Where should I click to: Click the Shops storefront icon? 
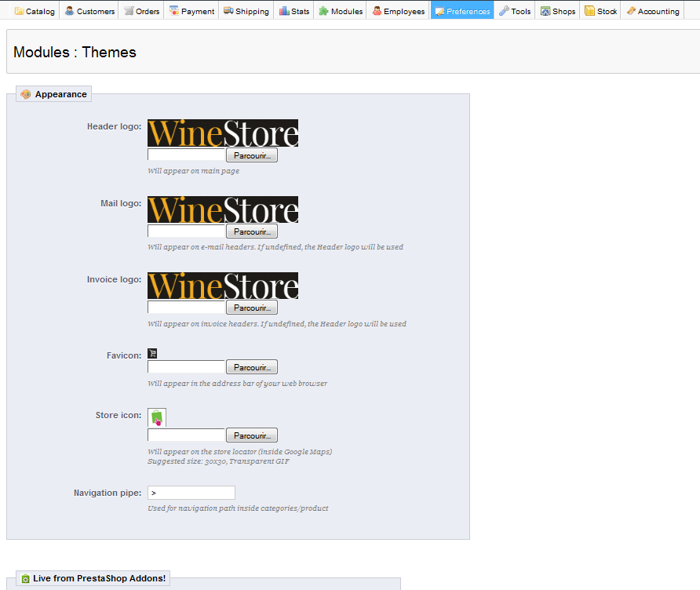545,11
